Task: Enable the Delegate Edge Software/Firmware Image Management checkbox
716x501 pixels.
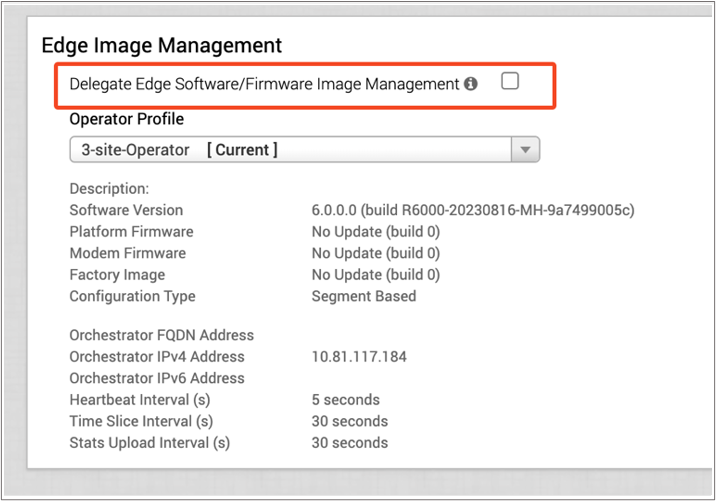Action: point(510,82)
